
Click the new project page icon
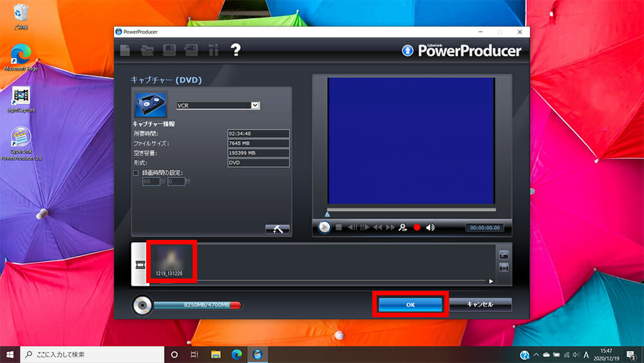[x=126, y=50]
